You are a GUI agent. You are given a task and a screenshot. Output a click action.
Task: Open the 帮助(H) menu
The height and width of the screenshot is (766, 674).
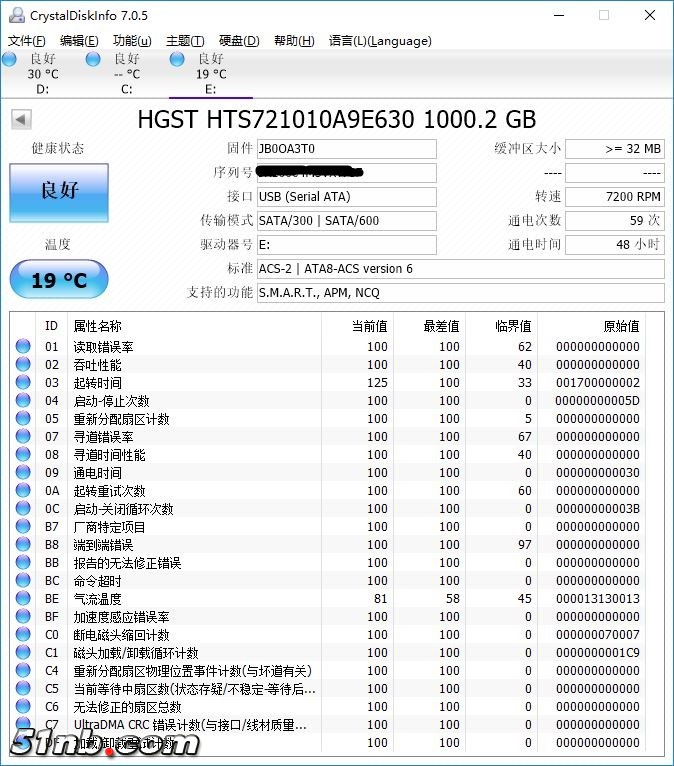tap(294, 41)
